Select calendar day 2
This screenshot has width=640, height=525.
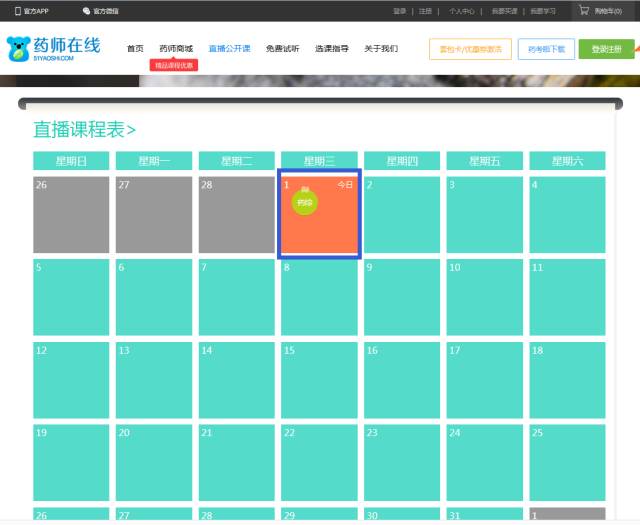pos(402,215)
